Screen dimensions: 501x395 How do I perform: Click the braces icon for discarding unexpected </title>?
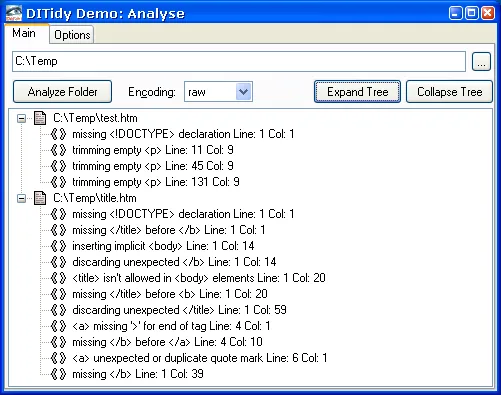(x=59, y=310)
